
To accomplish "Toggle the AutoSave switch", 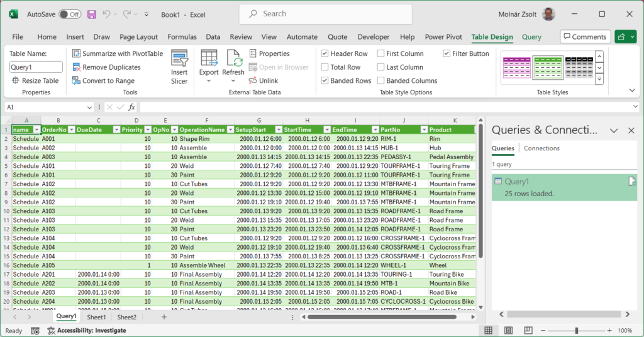I will coord(70,14).
